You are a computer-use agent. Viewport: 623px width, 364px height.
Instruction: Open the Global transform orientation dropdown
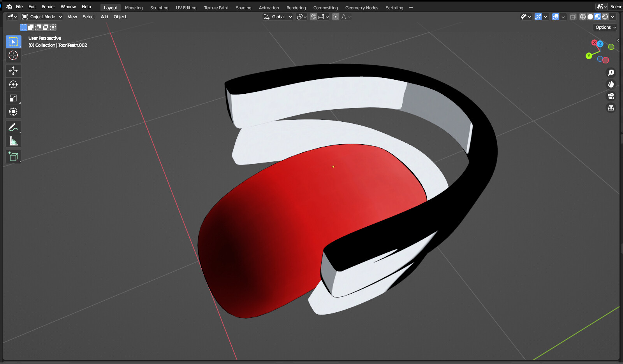coord(278,17)
